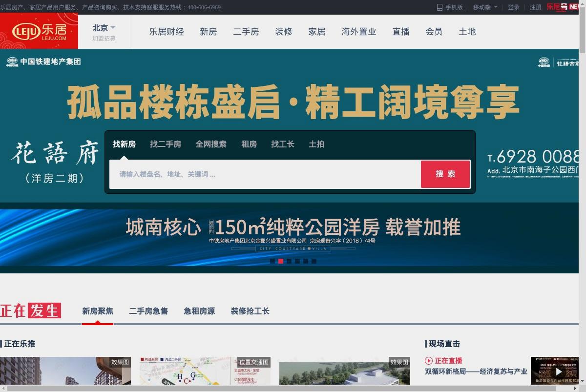
Task: Switch to the 二手房急售 tab
Action: [x=148, y=311]
